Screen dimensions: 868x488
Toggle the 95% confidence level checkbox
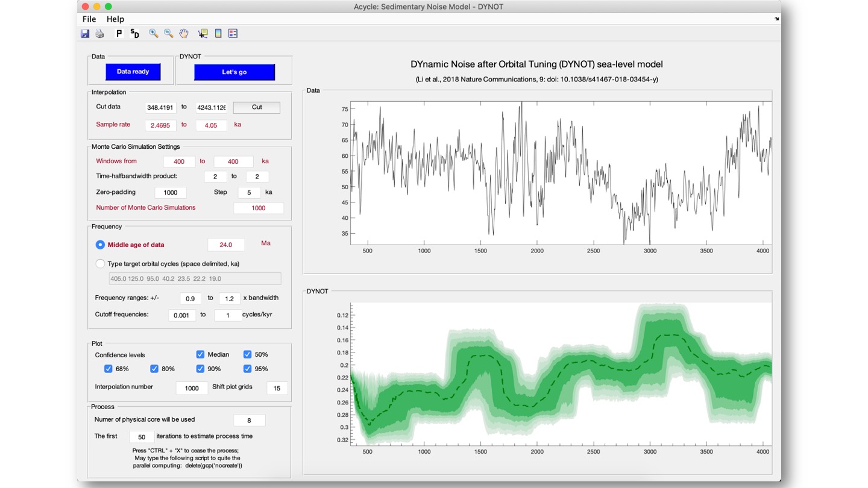[247, 369]
